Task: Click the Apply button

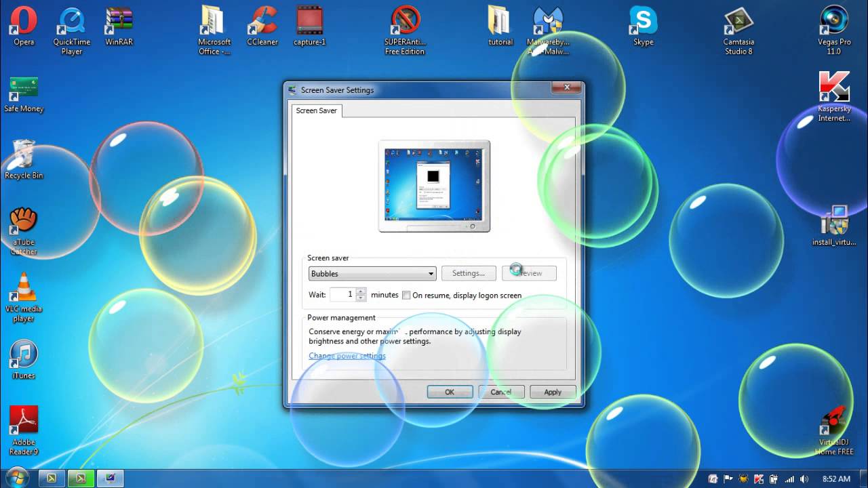Action: click(553, 392)
